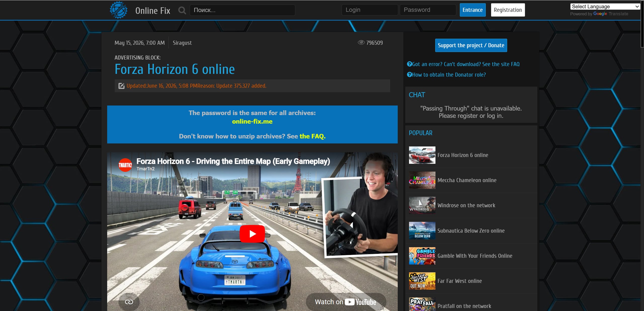Screen dimensions: 644x311
Task: Open the author Siragust profile
Action: tap(182, 43)
